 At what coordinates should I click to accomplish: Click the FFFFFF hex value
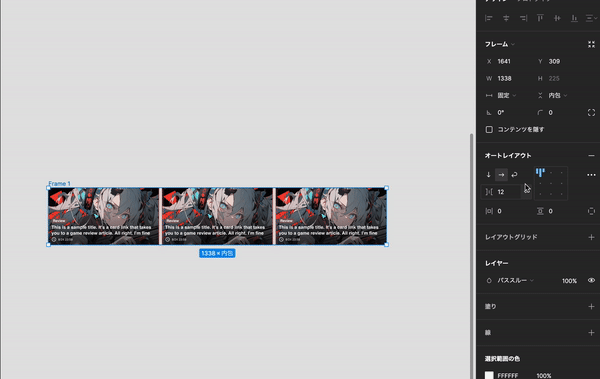click(x=508, y=376)
